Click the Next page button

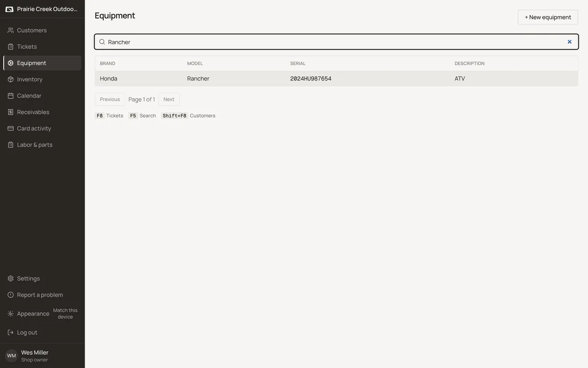[169, 99]
